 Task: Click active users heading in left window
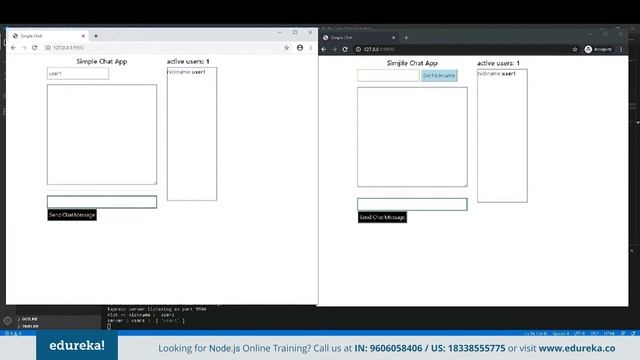pos(188,61)
